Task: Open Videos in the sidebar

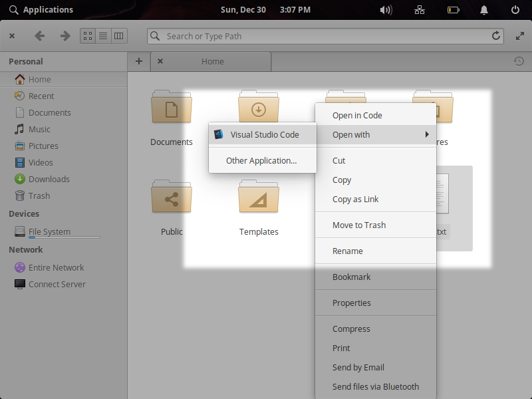Action: click(63, 162)
